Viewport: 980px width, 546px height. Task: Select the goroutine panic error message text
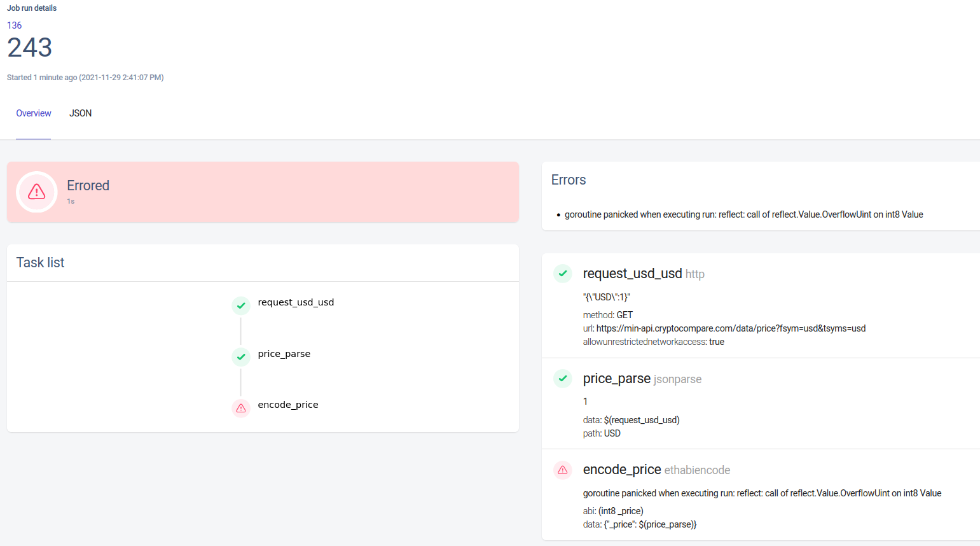tap(743, 214)
